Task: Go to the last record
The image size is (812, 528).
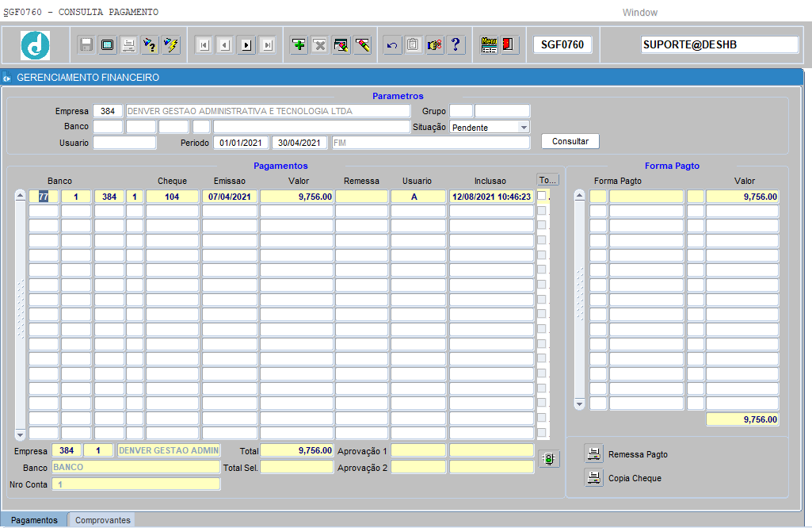Action: (267, 45)
